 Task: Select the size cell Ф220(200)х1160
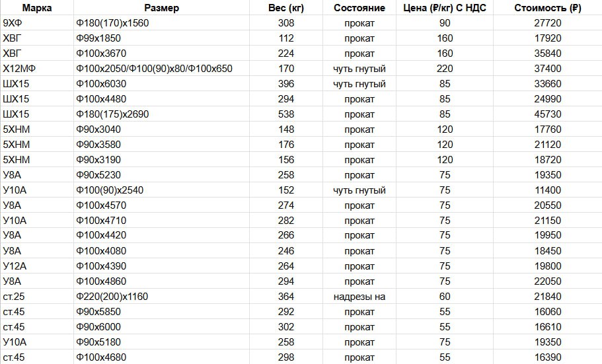(x=162, y=297)
